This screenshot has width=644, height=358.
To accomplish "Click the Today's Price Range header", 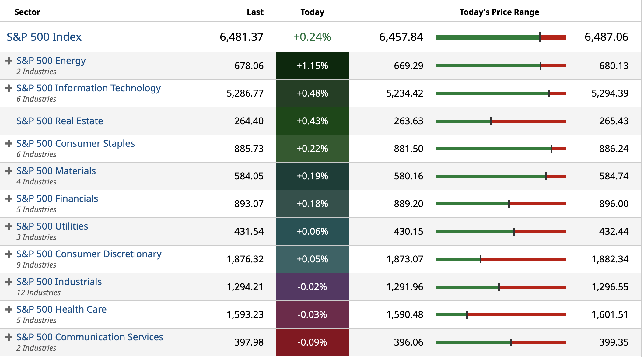I will point(499,12).
